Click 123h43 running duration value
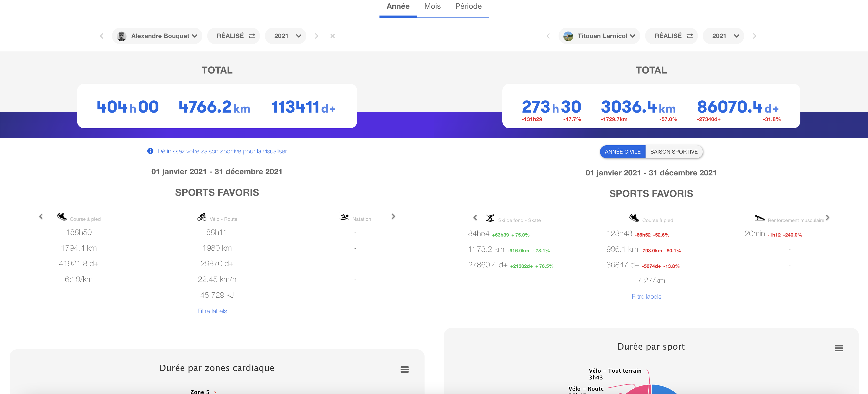The width and height of the screenshot is (868, 394). 619,233
